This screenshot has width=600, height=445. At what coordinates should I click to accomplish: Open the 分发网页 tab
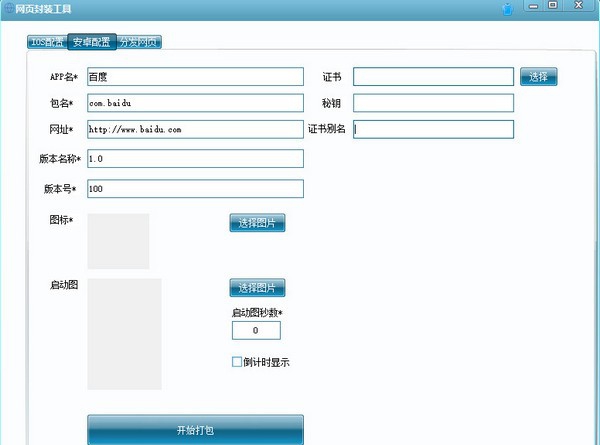[139, 42]
